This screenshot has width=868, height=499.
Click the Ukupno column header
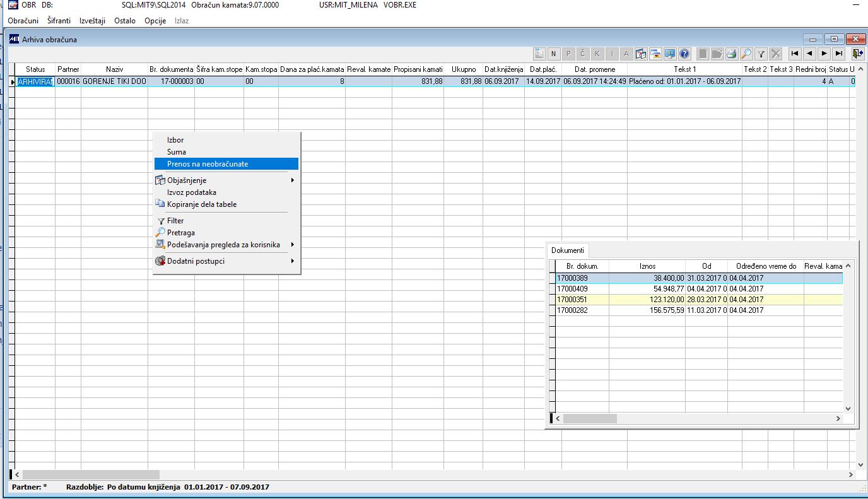(464, 69)
